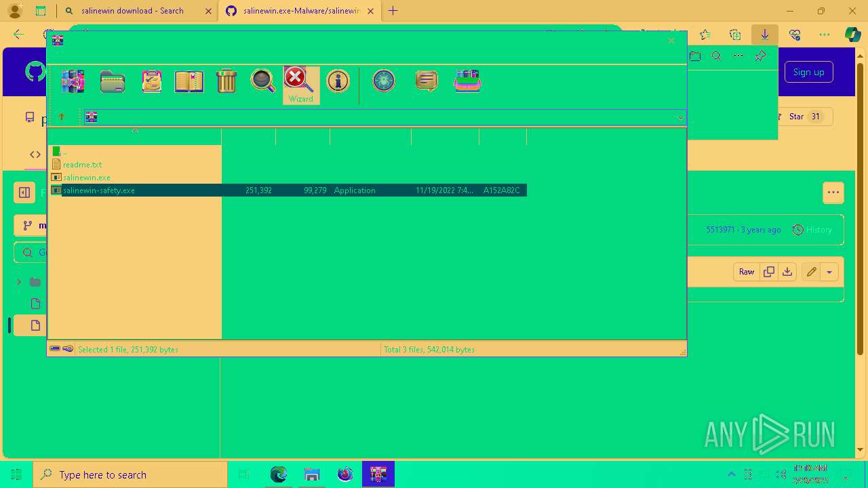Copy raw file with the copy icon
The width and height of the screenshot is (868, 488).
coord(769,272)
